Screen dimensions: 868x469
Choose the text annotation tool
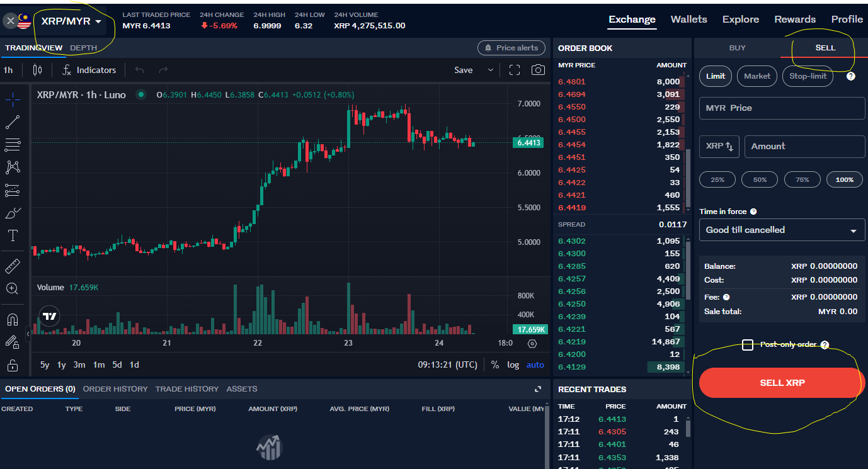tap(13, 236)
